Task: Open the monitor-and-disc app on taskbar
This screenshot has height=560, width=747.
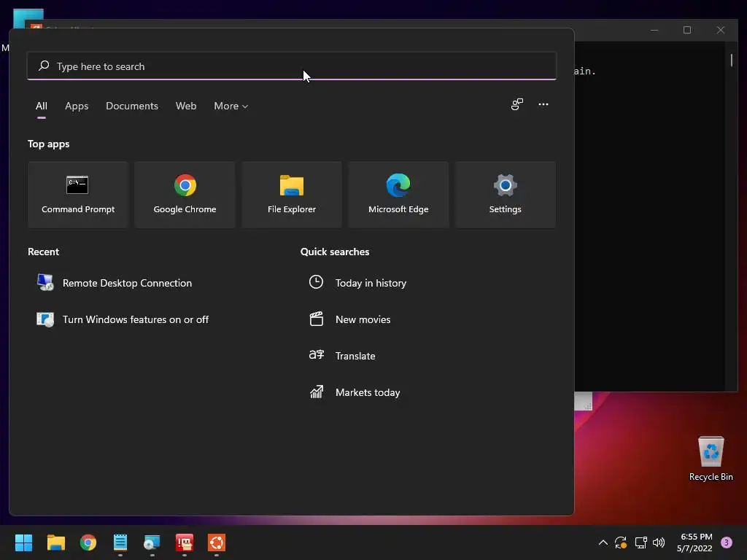Action: (x=152, y=542)
